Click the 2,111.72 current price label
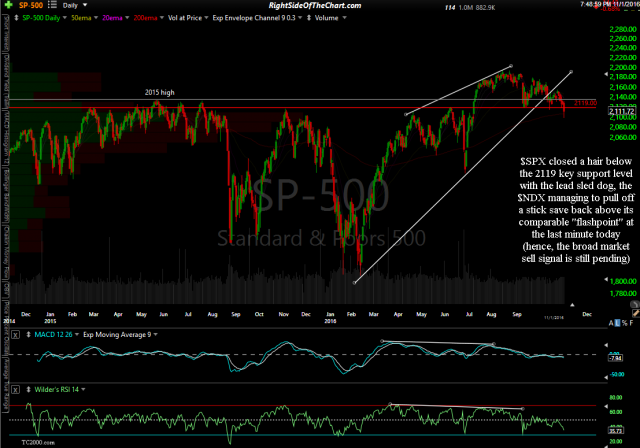The image size is (640, 448). (x=622, y=111)
